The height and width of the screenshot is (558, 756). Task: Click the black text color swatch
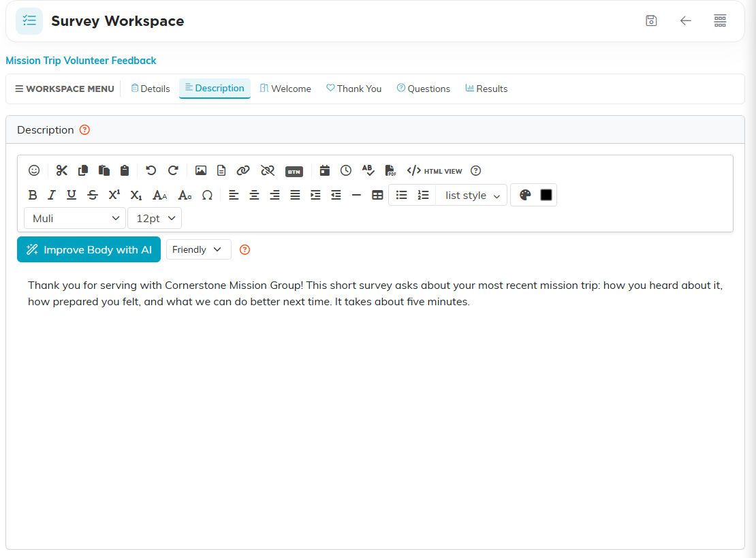click(x=546, y=195)
